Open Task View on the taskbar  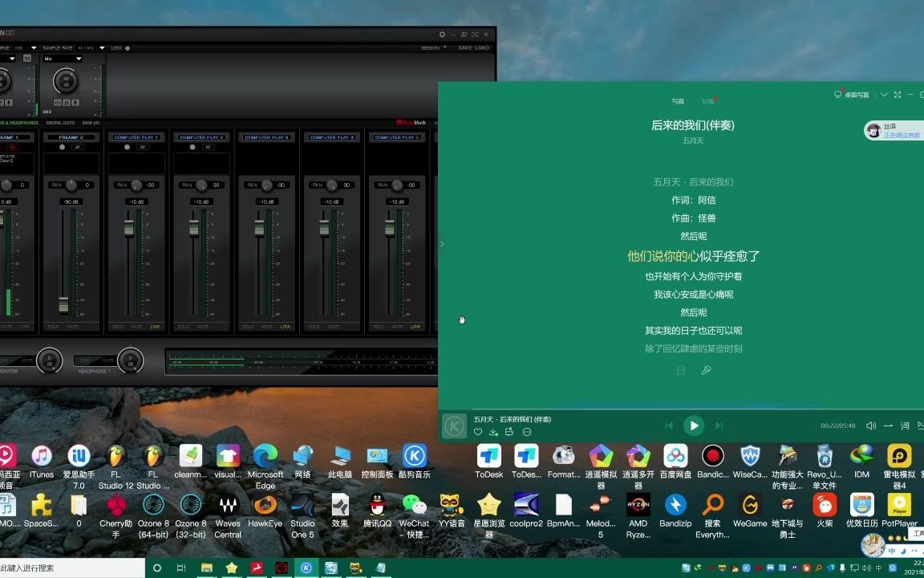181,568
